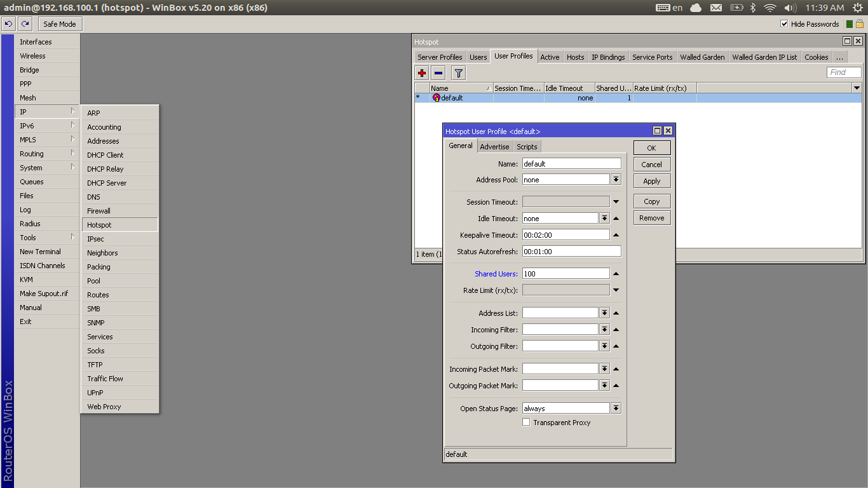868x488 pixels.
Task: Open the System sidebar menu
Action: click(x=47, y=168)
